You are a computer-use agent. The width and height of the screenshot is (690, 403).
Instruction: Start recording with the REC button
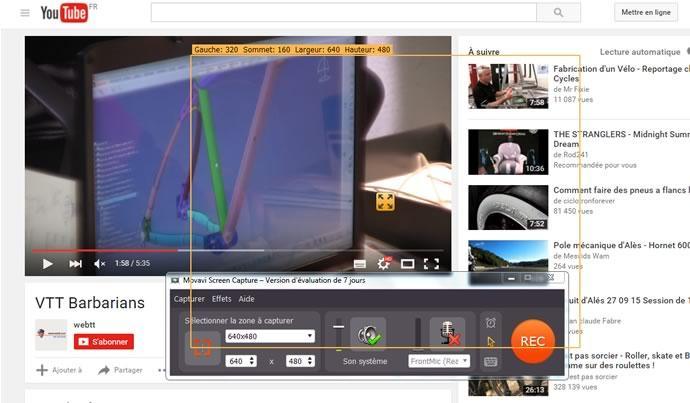point(532,341)
